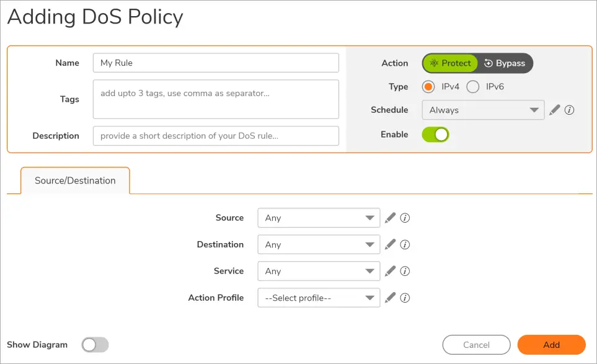
Task: Click the pencil icon next to Destination
Action: click(390, 244)
